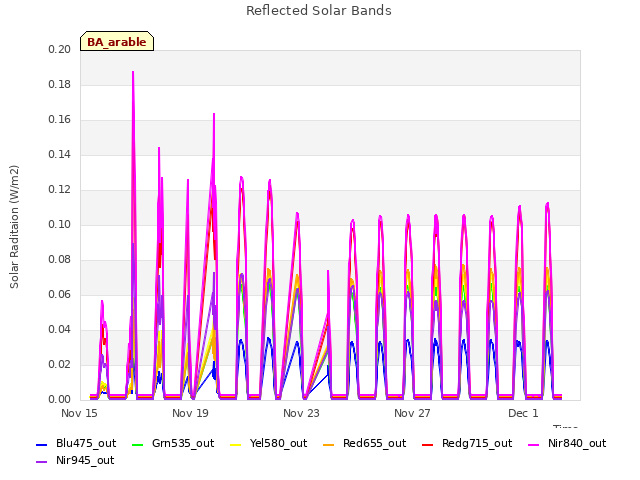Toggle the Grn535_out legend entry

[173, 443]
